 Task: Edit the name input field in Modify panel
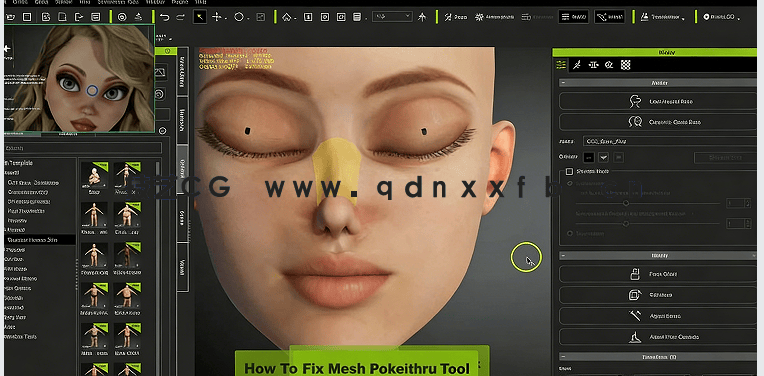click(x=670, y=141)
